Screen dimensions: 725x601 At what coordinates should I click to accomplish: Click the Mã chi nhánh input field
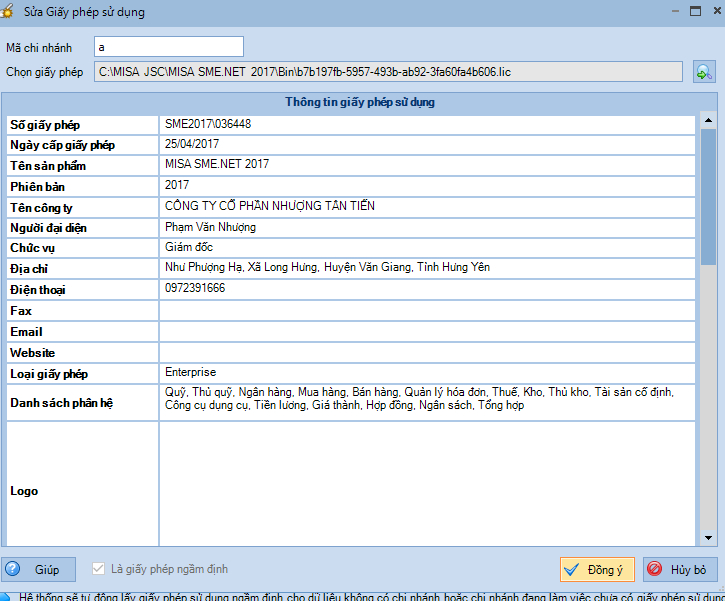pos(168,47)
